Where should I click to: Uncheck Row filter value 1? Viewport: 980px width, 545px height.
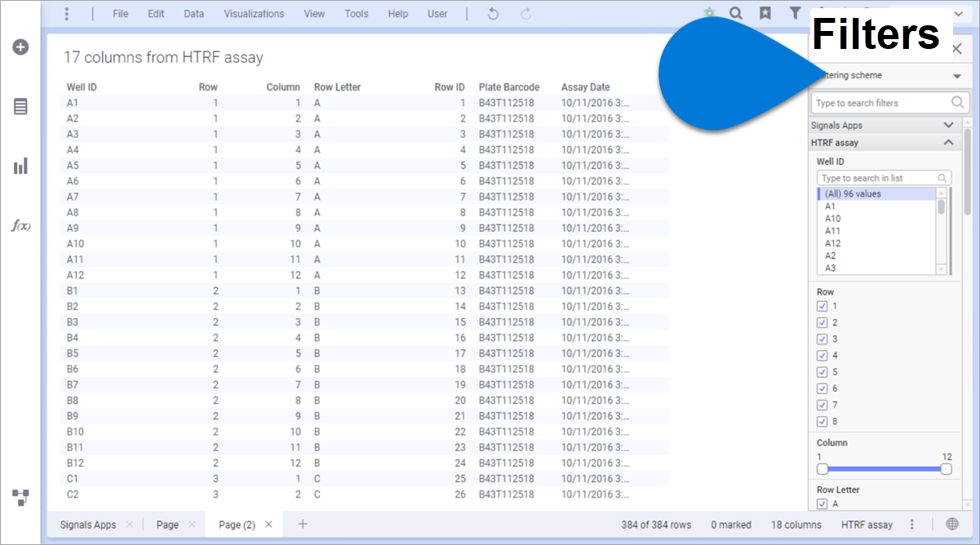pyautogui.click(x=822, y=306)
